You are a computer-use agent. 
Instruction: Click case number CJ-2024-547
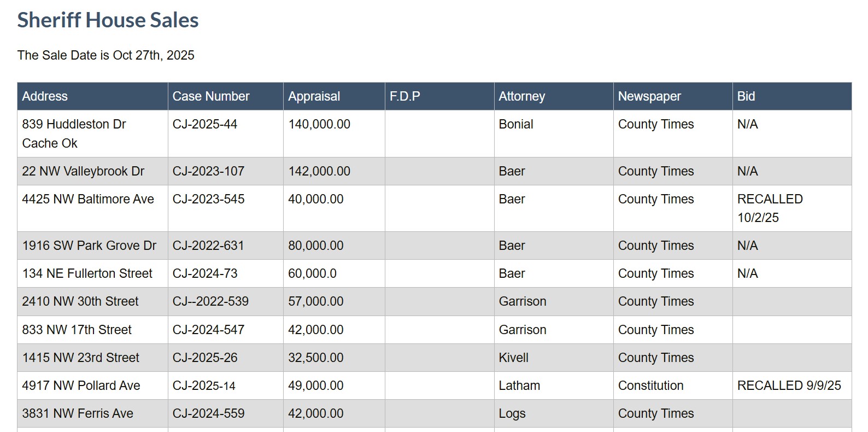(208, 330)
